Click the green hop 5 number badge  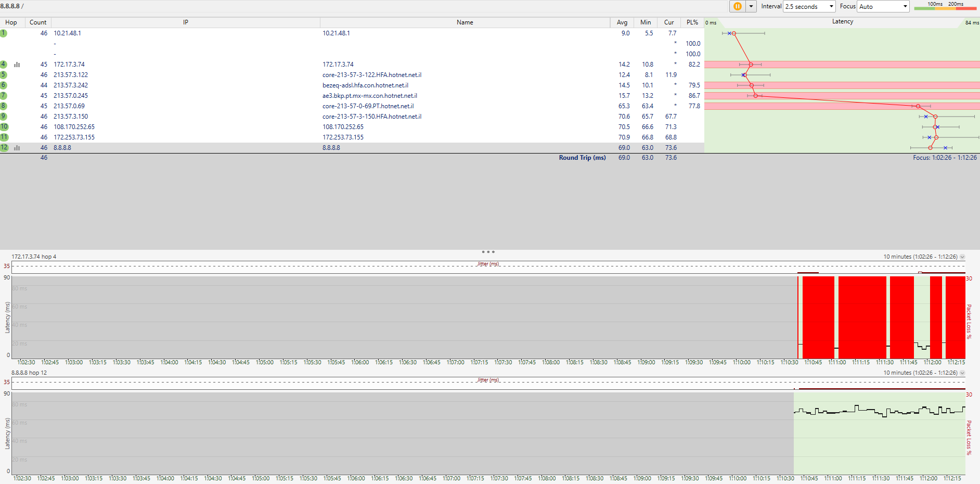pos(4,75)
